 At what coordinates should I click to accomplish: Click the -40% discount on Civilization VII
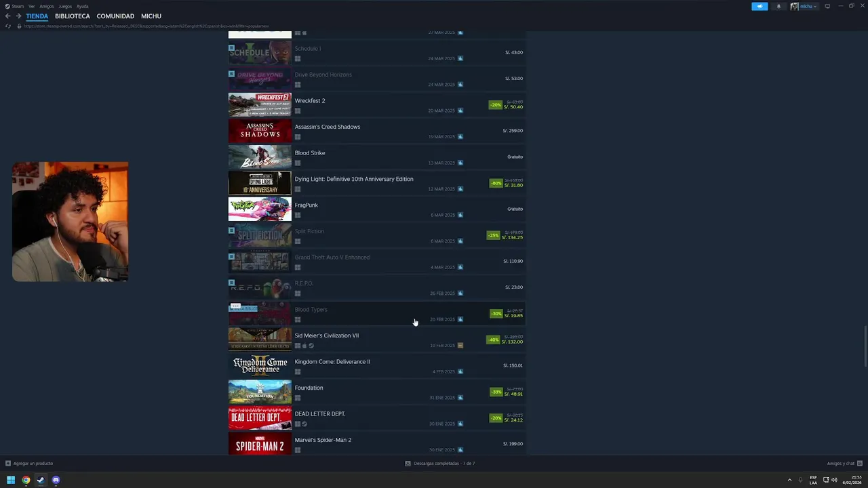point(494,340)
